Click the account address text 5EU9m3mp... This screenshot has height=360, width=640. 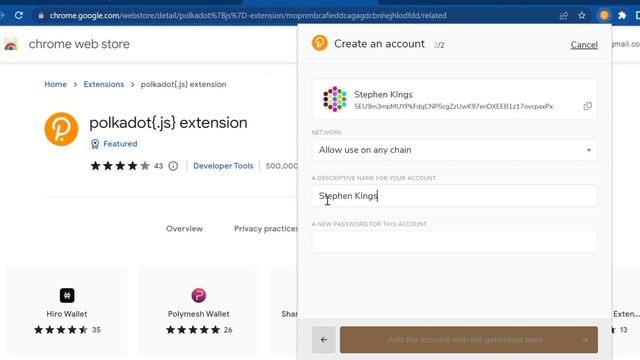click(453, 106)
